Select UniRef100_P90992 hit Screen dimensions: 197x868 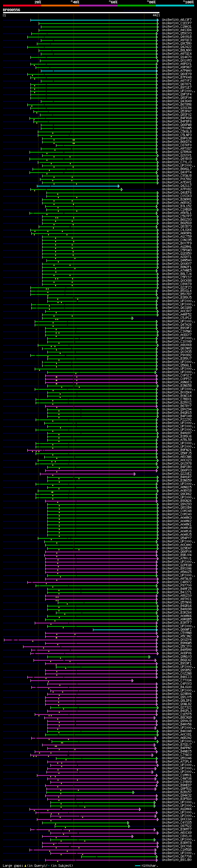(x=177, y=355)
